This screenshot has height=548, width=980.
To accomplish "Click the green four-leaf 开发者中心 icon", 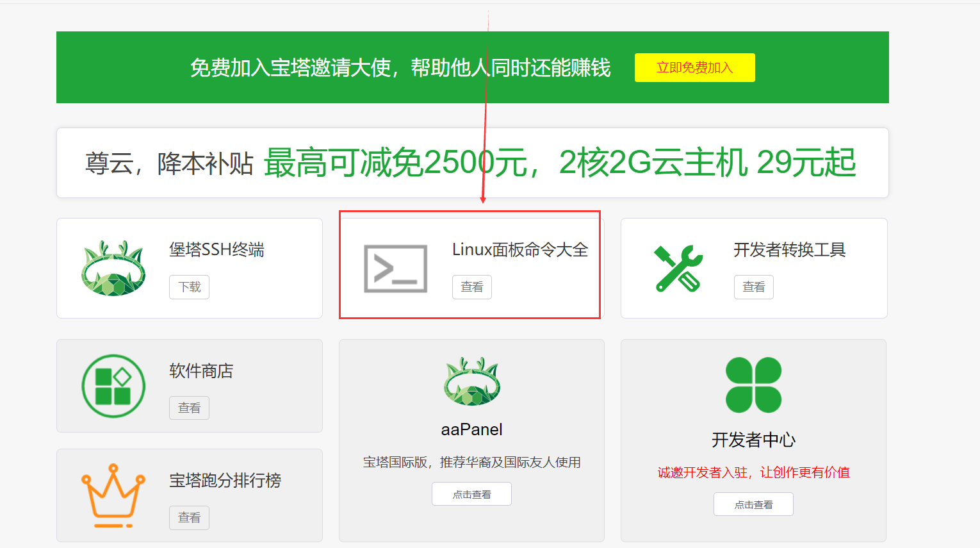I will 753,385.
